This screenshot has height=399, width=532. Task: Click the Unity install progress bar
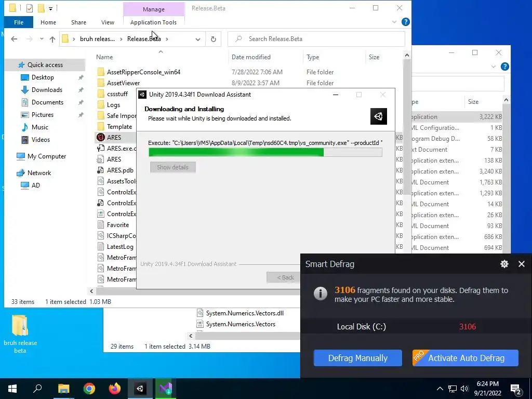[x=265, y=152]
